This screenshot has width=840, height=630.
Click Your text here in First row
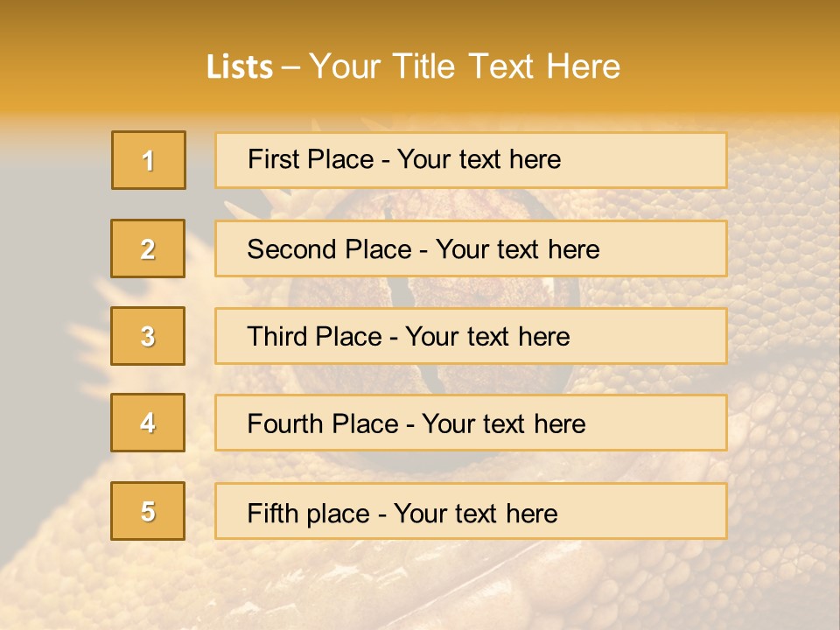tap(479, 159)
